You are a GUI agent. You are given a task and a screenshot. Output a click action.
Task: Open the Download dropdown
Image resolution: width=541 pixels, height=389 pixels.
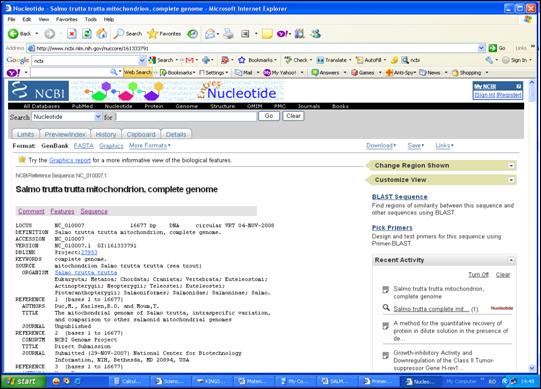tap(381, 146)
